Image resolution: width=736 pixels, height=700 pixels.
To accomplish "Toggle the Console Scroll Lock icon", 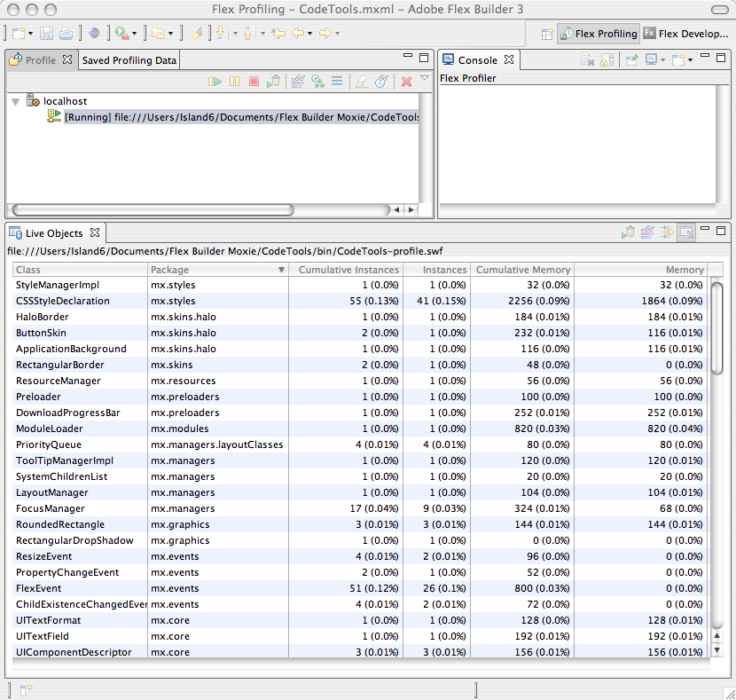I will tap(607, 59).
